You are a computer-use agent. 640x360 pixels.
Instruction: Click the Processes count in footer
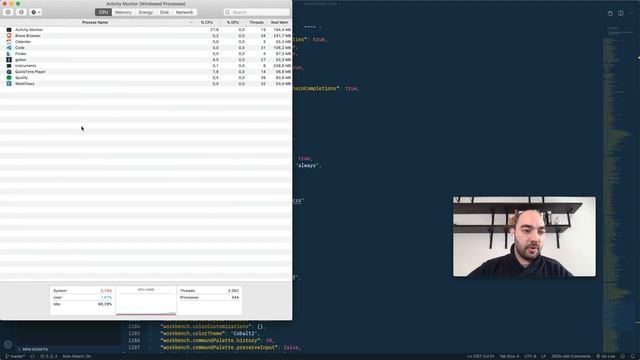click(235, 298)
